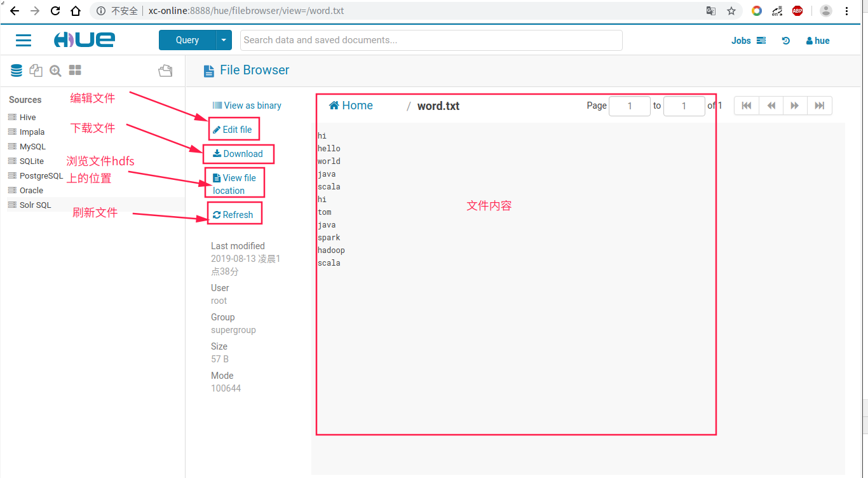The width and height of the screenshot is (868, 478).
Task: Go to next page button
Action: [x=795, y=106]
